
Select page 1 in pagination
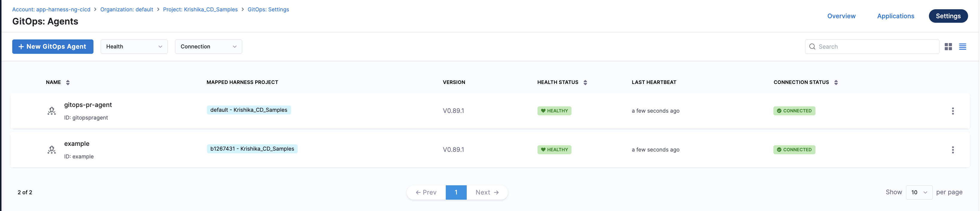point(456,192)
